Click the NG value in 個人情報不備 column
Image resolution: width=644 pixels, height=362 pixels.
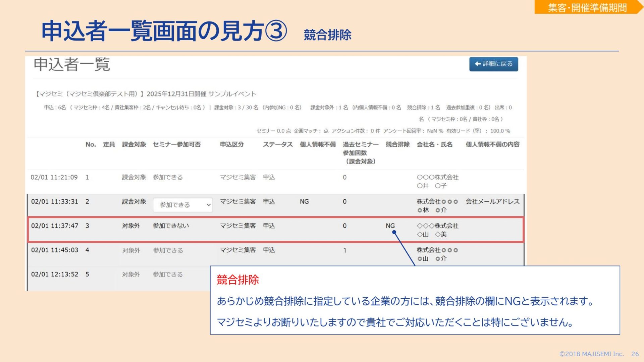click(x=304, y=201)
